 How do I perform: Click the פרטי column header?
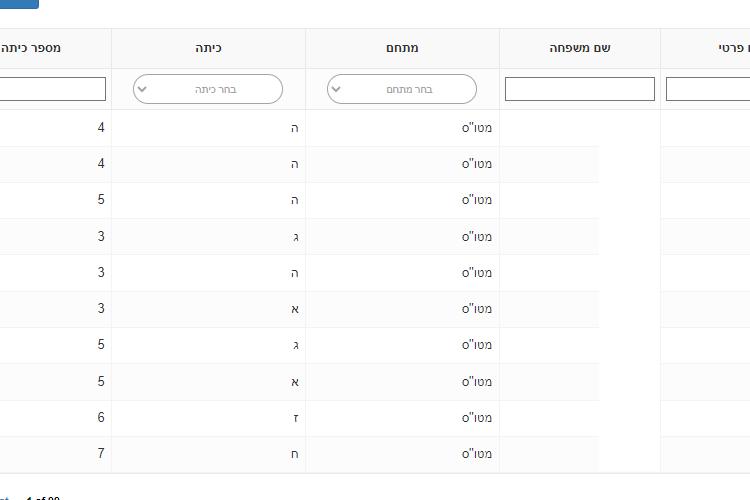(x=734, y=48)
